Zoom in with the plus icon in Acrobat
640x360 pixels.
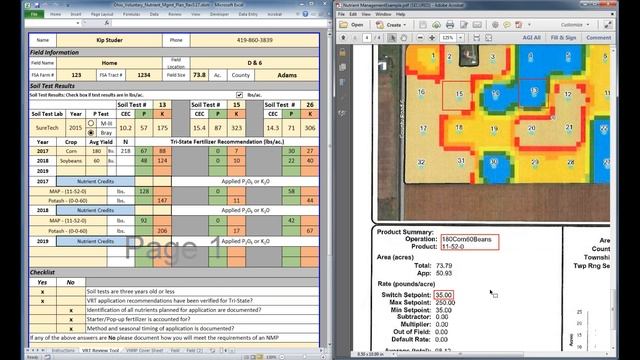point(432,38)
